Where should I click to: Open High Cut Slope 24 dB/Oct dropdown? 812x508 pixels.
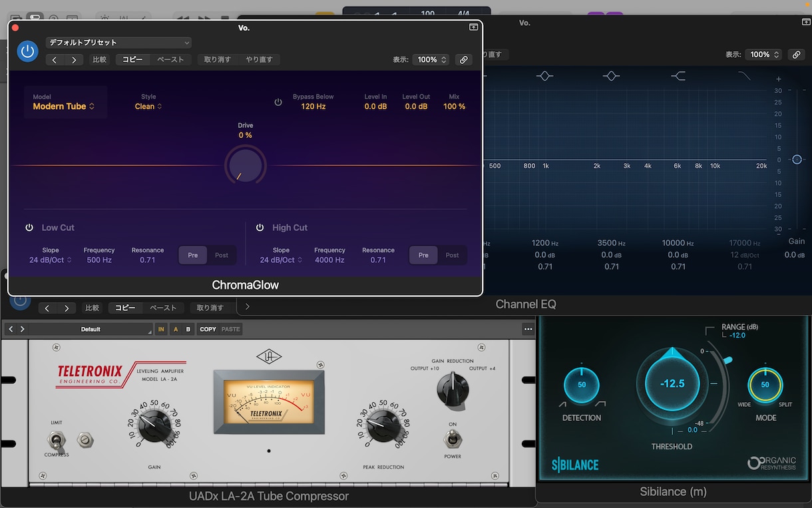(x=282, y=260)
